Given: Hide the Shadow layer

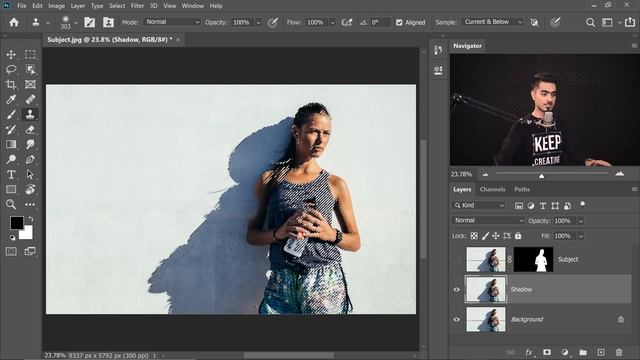Looking at the screenshot, I should point(457,289).
